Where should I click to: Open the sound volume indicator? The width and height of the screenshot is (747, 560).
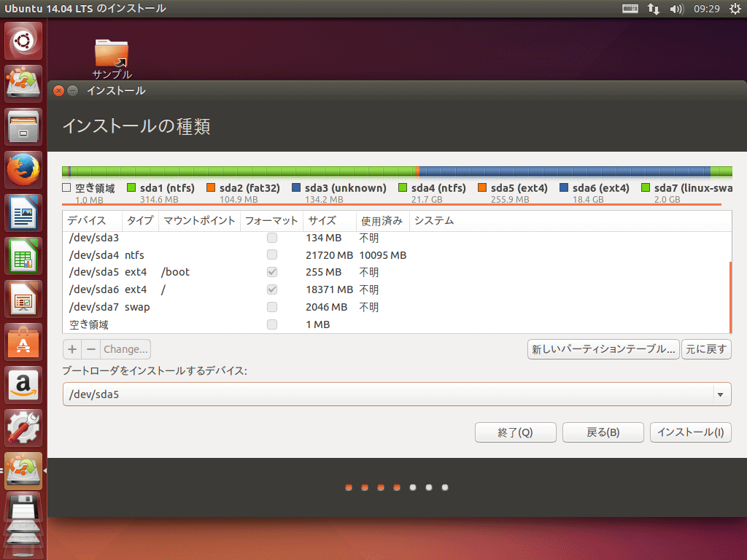pyautogui.click(x=676, y=9)
